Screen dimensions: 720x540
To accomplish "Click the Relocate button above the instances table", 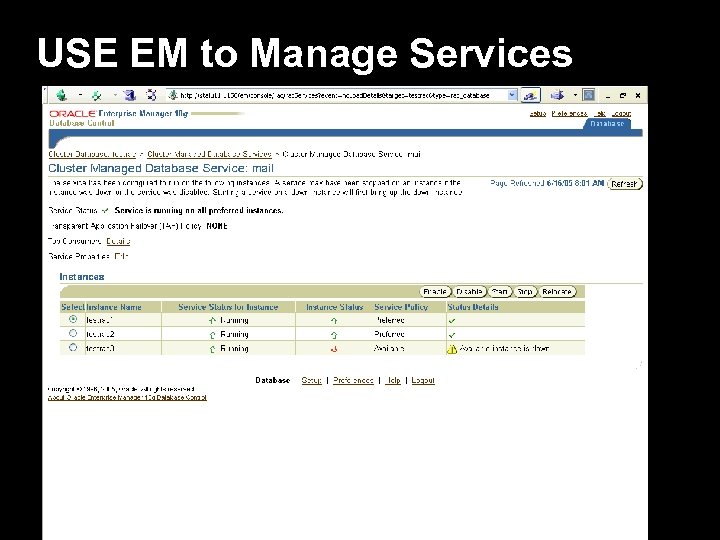I will coord(557,292).
